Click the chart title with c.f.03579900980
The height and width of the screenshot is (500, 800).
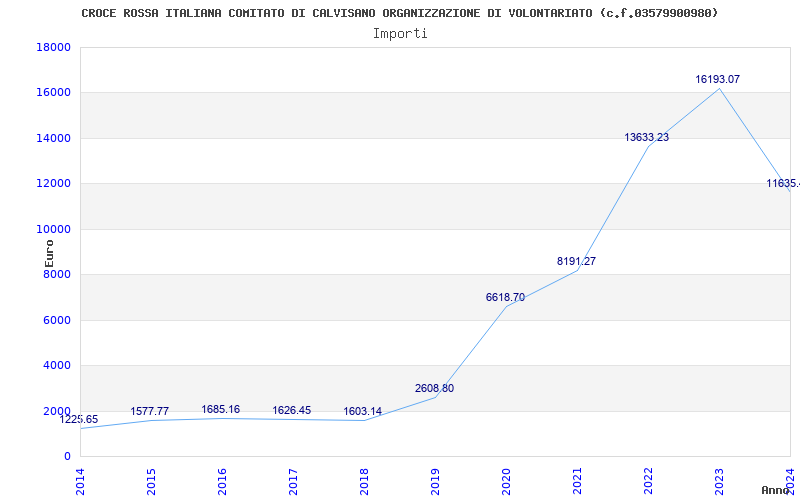coord(399,13)
